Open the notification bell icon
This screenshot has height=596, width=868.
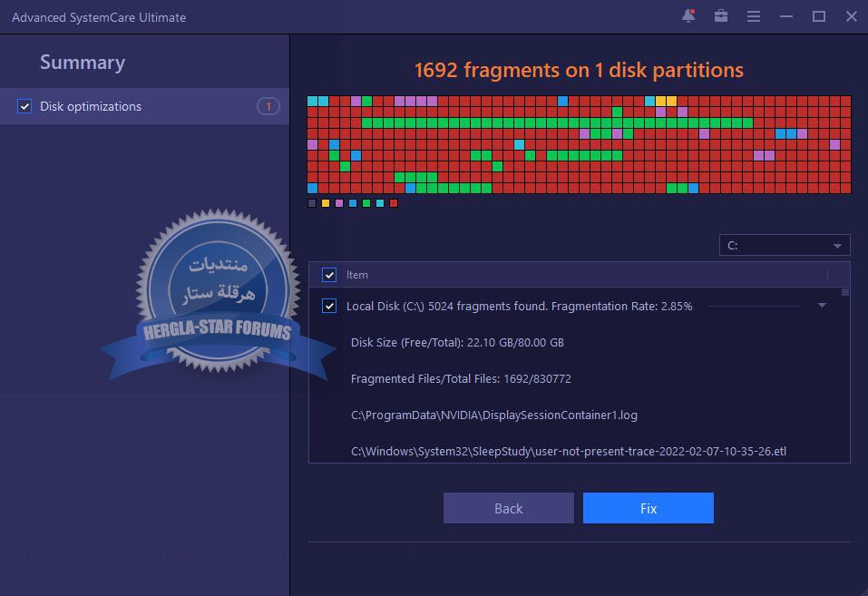688,16
